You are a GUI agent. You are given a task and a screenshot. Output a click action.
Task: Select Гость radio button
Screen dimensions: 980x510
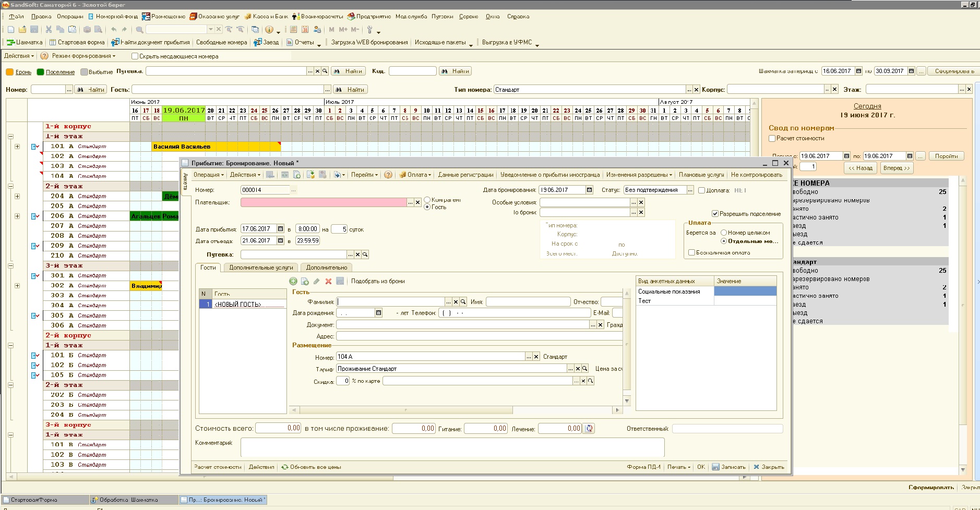pos(427,207)
